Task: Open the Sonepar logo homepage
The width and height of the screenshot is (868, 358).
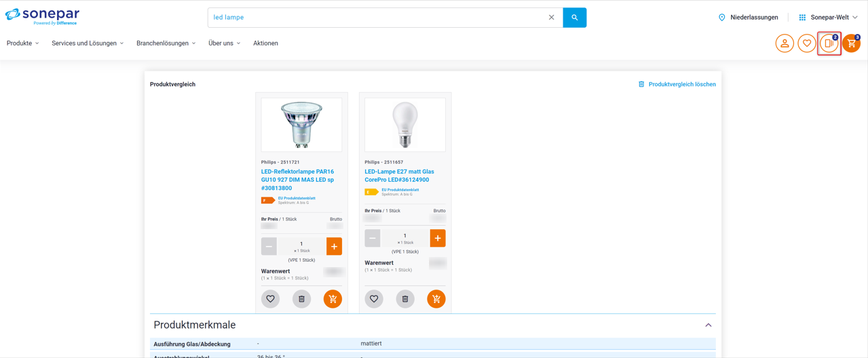Action: coord(42,16)
